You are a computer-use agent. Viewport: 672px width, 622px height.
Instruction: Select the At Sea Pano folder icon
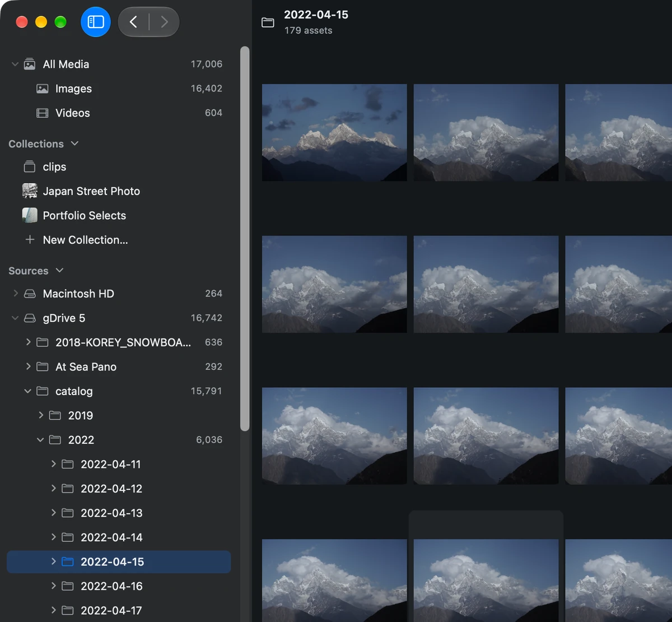[43, 366]
